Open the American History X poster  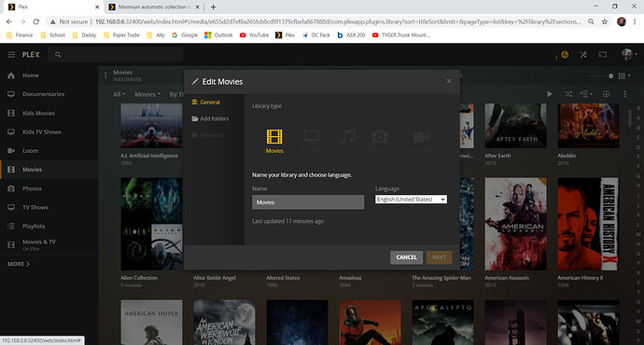click(x=588, y=224)
